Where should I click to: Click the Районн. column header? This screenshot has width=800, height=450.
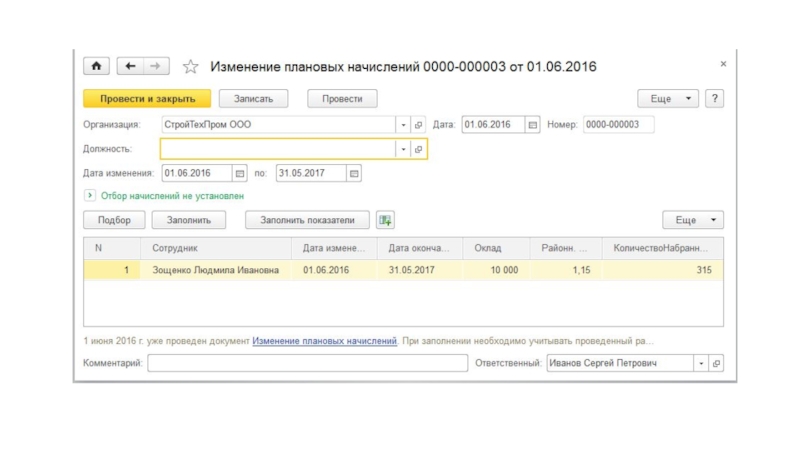566,248
